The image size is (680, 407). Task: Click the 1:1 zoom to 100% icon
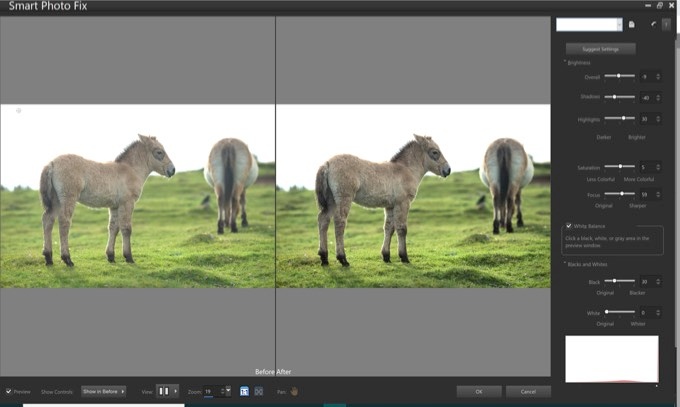[x=244, y=391]
